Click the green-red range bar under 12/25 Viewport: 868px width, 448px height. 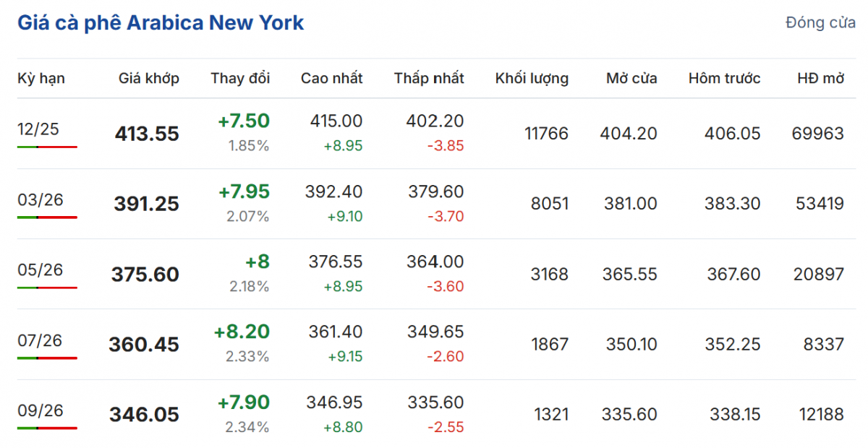click(47, 147)
